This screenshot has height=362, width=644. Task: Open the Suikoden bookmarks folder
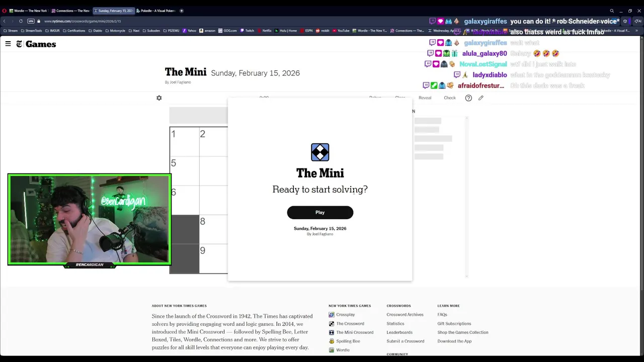(x=151, y=31)
